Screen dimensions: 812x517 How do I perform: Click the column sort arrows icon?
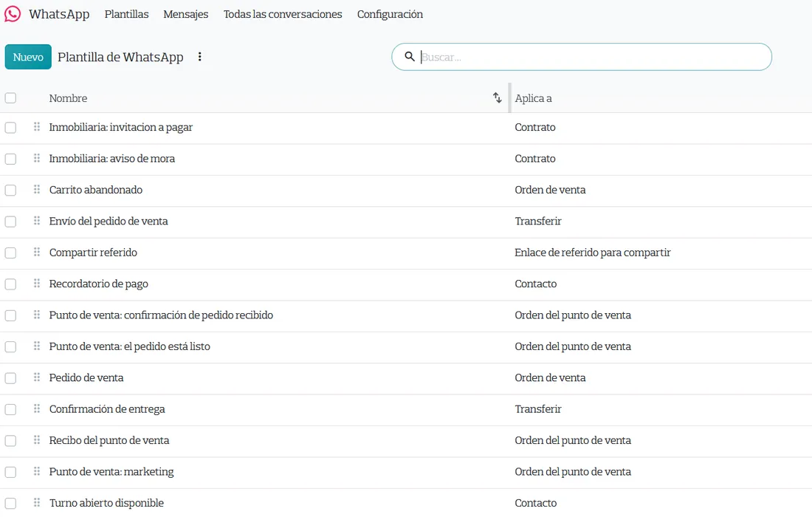(x=497, y=97)
